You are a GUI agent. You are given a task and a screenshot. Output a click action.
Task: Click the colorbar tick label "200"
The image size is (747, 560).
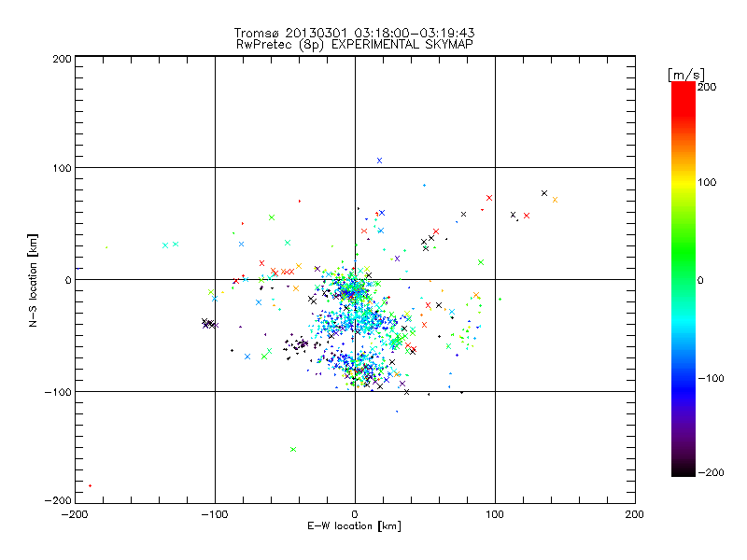click(707, 87)
